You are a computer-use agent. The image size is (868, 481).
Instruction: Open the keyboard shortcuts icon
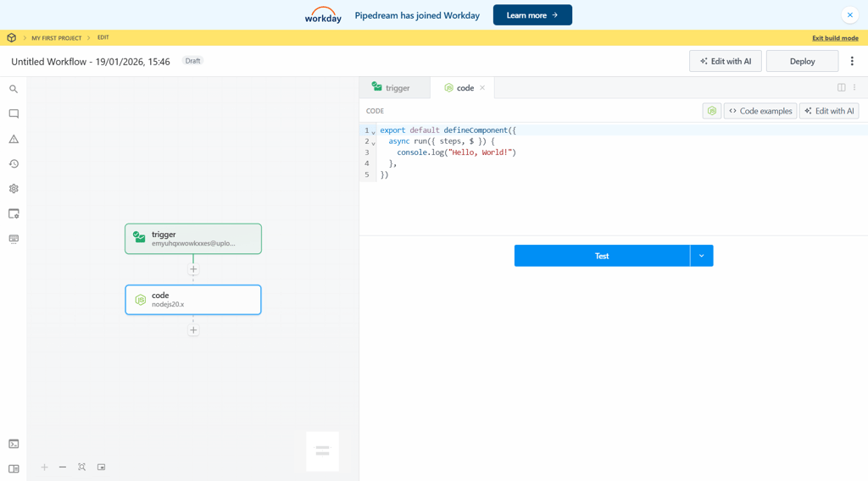click(14, 239)
